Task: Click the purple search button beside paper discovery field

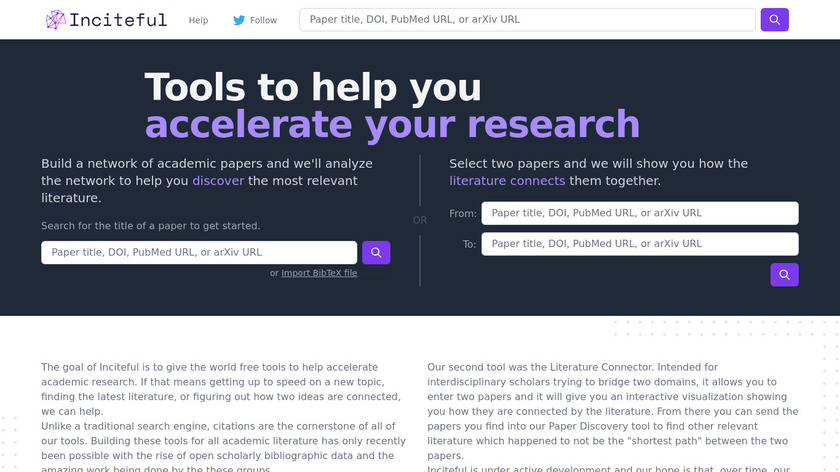Action: (376, 253)
